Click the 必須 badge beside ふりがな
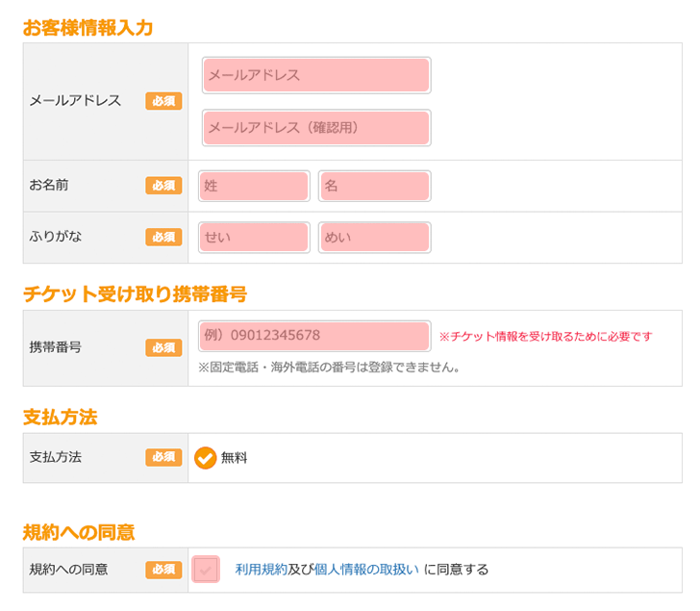This screenshot has width=700, height=611. click(163, 238)
